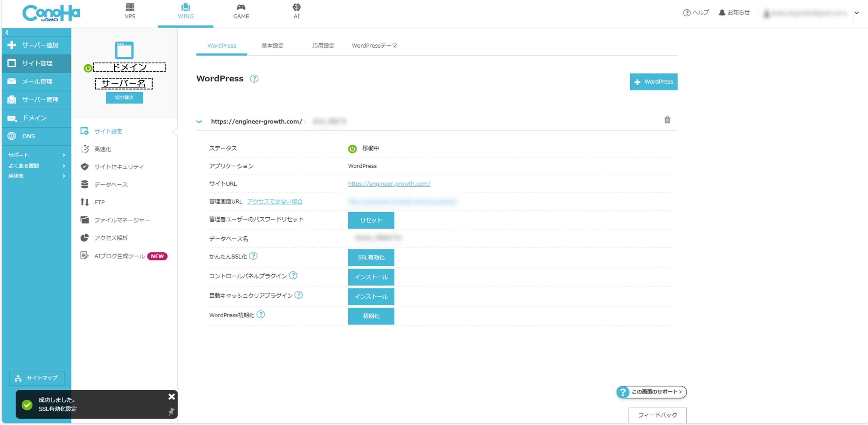868x425 pixels.
Task: Open the ヘルプ help menu
Action: tap(696, 13)
